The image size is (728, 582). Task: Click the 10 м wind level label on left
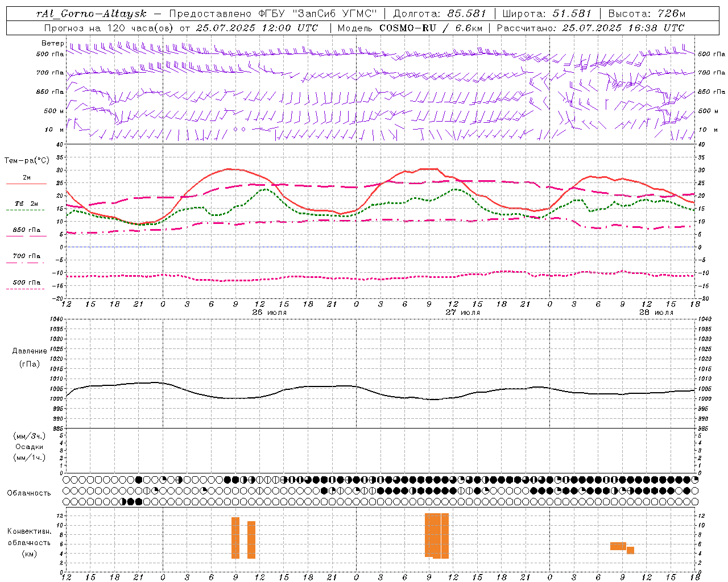click(53, 130)
